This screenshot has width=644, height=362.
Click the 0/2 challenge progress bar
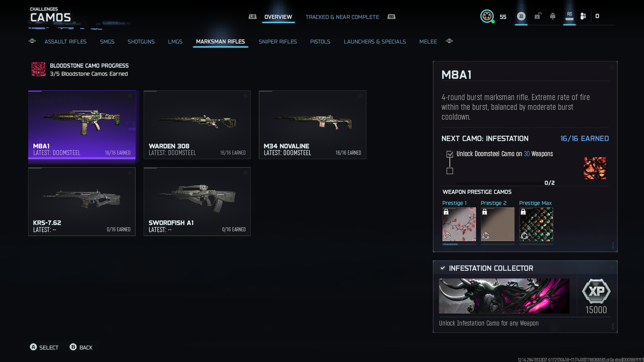[500, 183]
